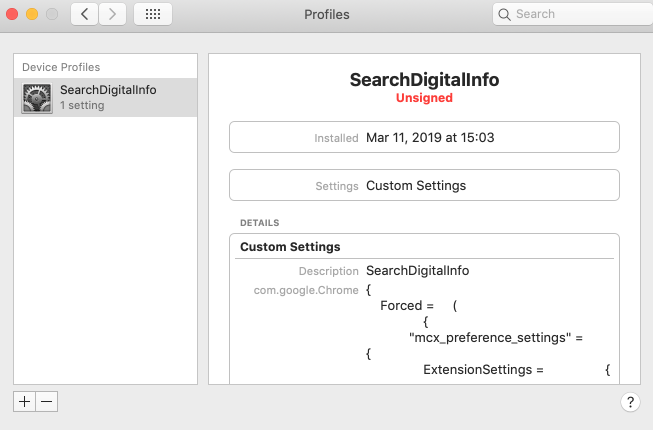Click the ExtensionSettings line in details
Screen dimensions: 653x430
(482, 370)
